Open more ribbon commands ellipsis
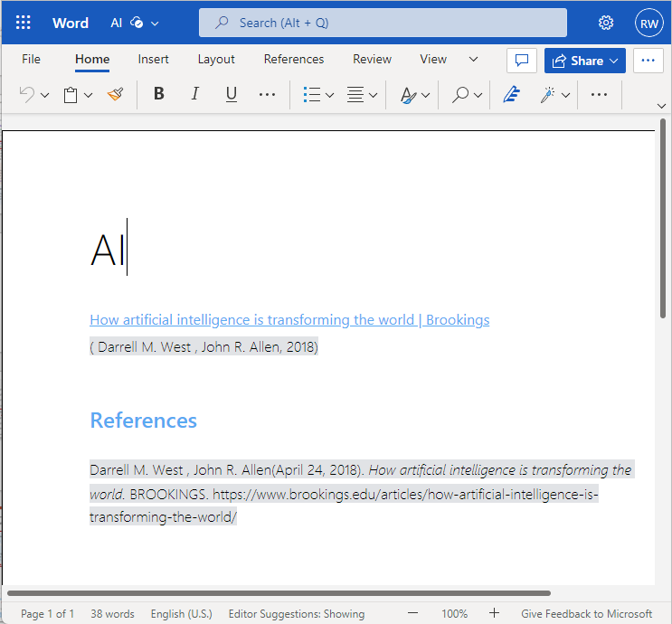 599,94
